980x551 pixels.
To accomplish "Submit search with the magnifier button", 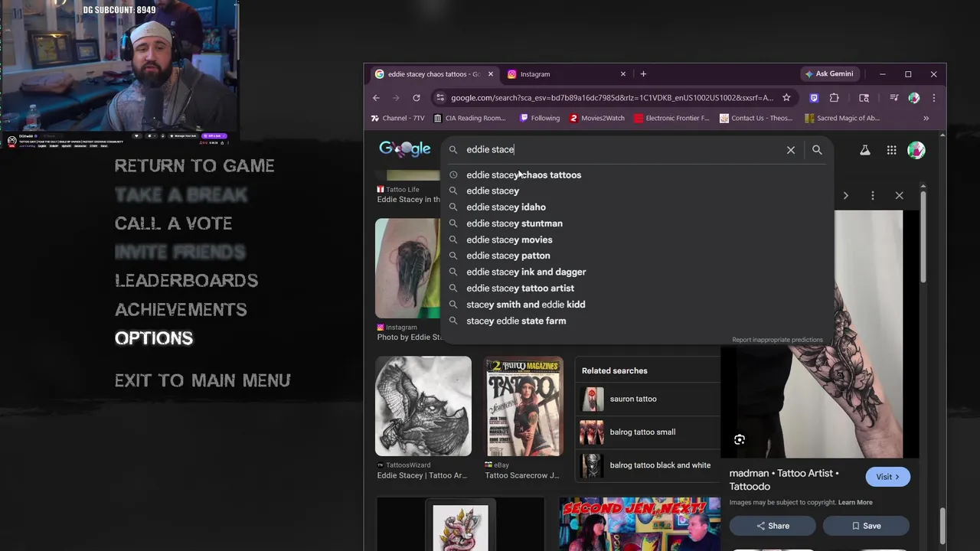I will point(817,150).
